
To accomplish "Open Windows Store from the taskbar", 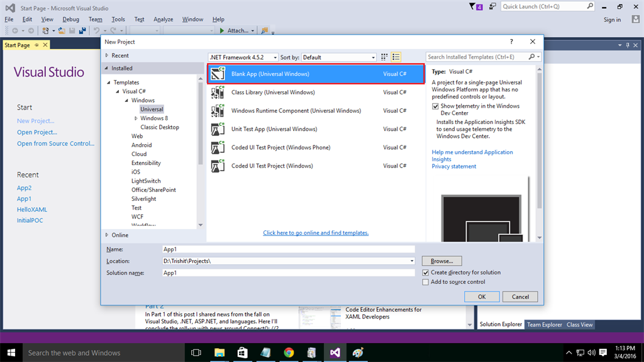I will pyautogui.click(x=242, y=353).
